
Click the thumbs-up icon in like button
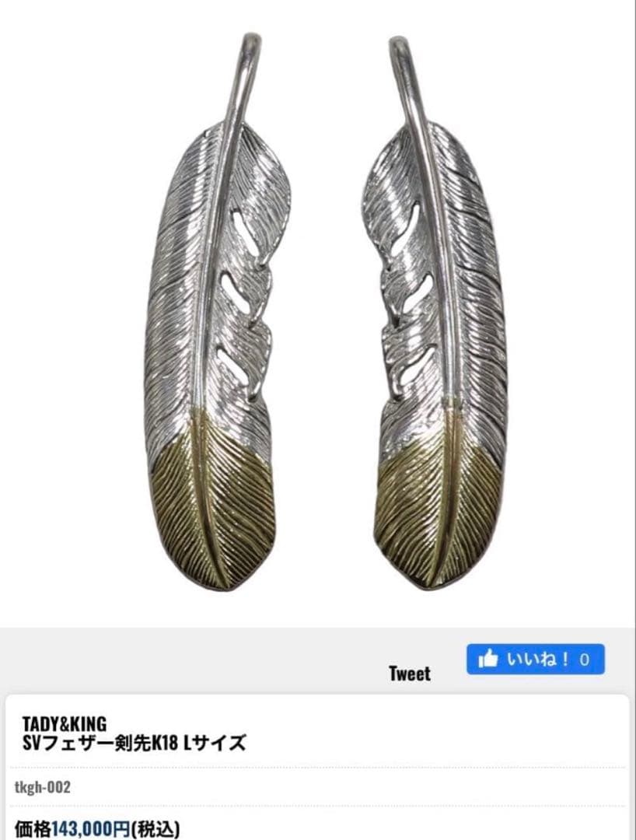tap(488, 659)
